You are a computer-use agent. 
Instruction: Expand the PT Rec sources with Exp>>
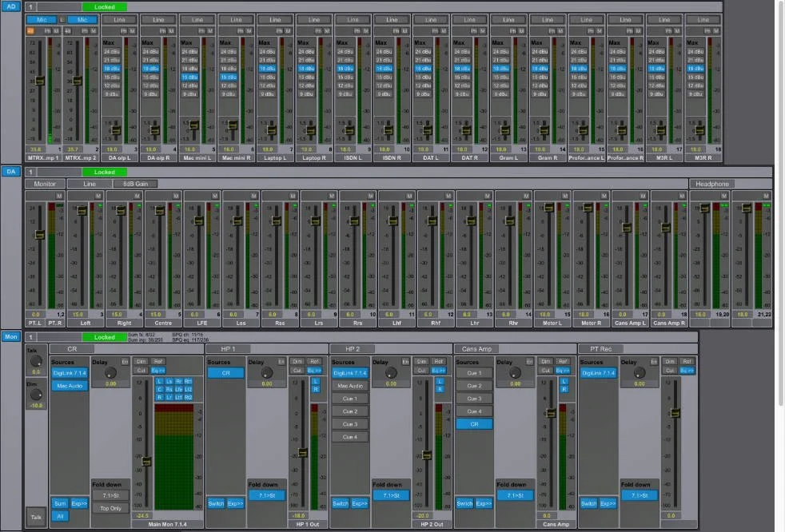pos(608,503)
